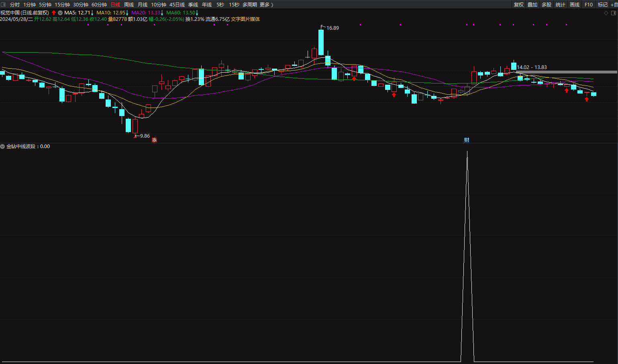618x364 pixels.
Task: Click the 文字图片媒体 sector link
Action: tap(245, 19)
